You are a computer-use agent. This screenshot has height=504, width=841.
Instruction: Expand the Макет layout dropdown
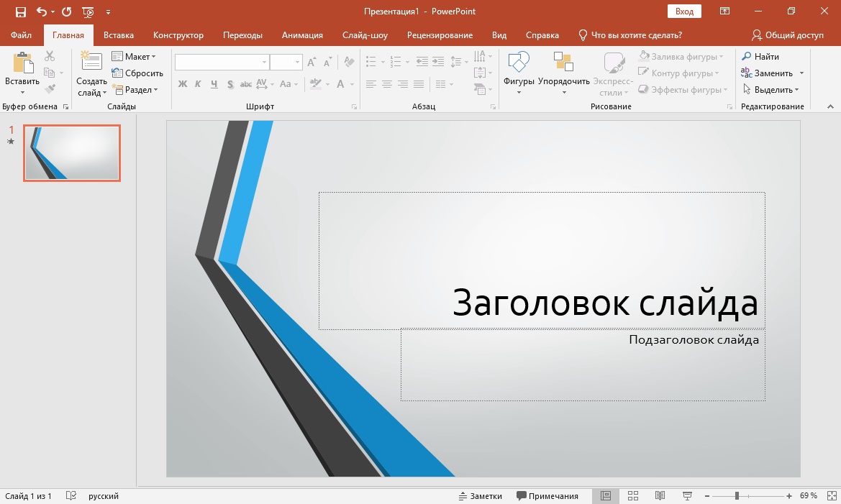134,56
